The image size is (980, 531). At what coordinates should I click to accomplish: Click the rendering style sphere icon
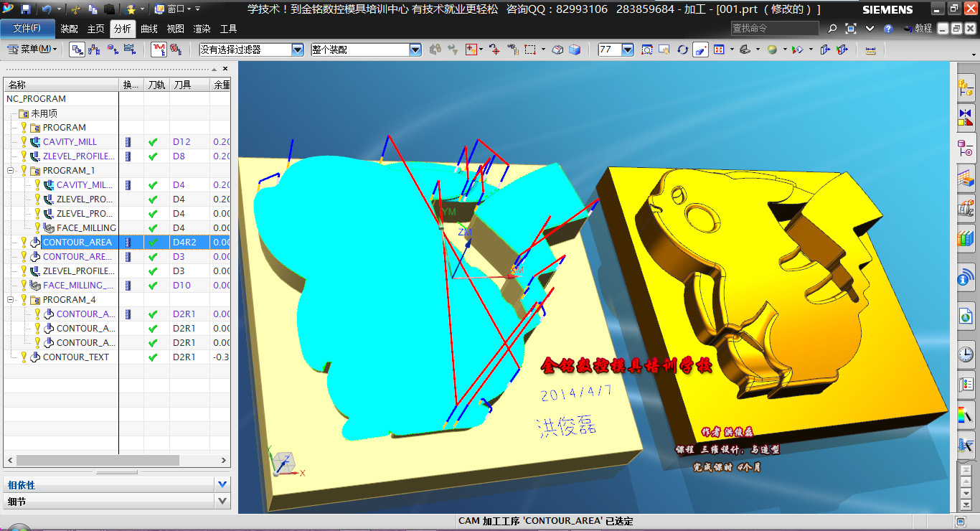(772, 50)
